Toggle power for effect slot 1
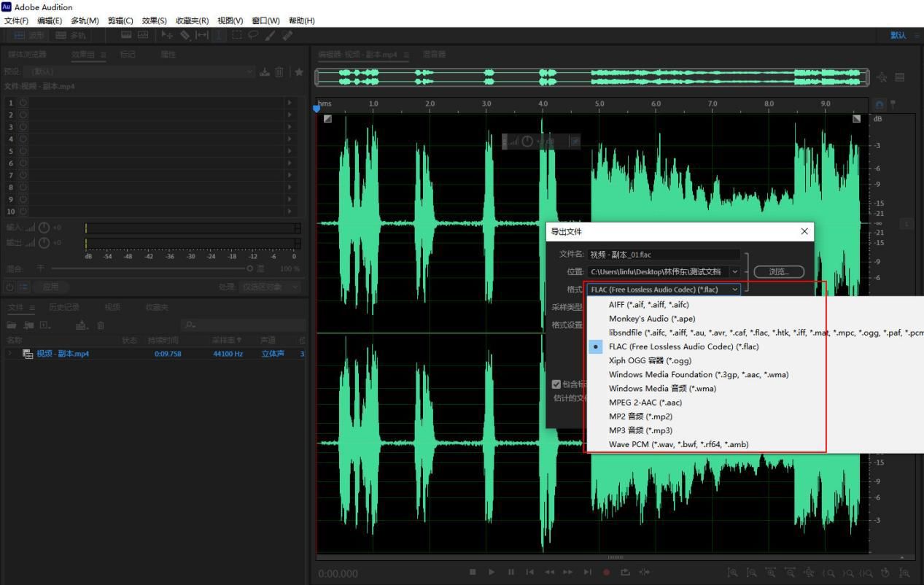The width and height of the screenshot is (924, 585). pyautogui.click(x=23, y=103)
